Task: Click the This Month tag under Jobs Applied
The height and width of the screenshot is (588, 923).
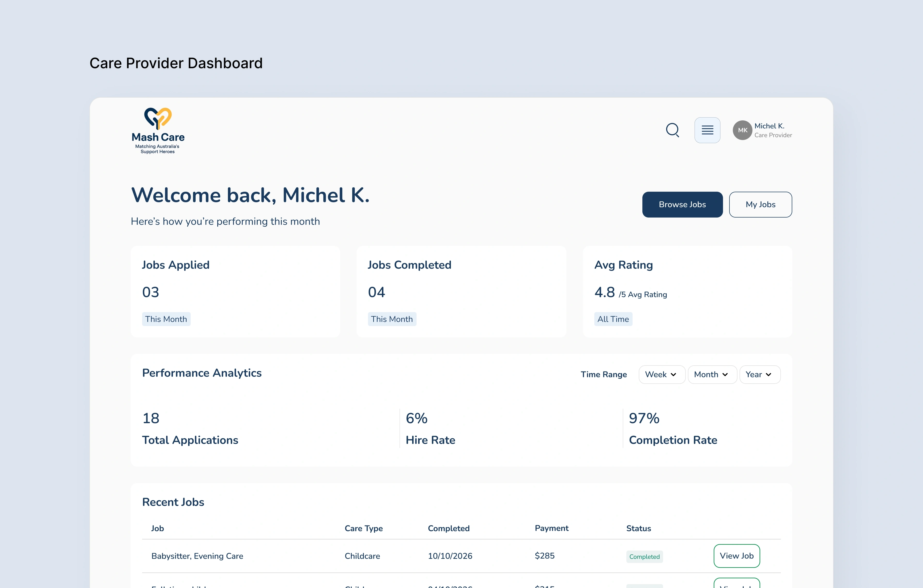Action: [166, 319]
